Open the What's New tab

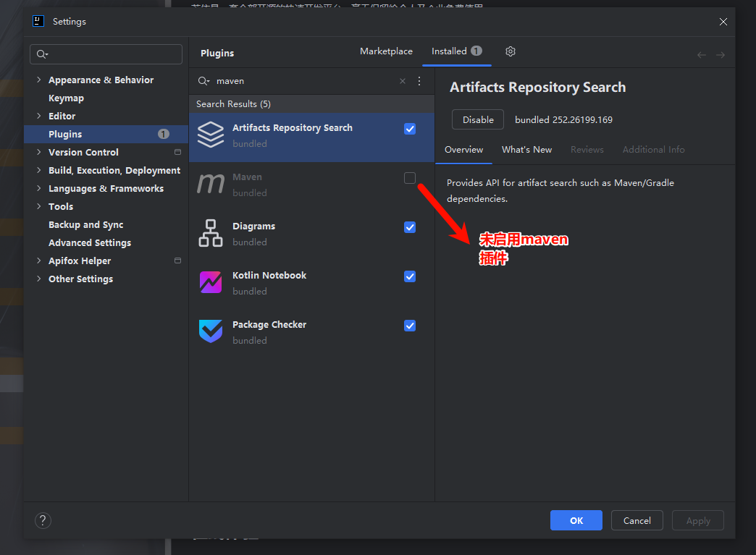click(526, 149)
